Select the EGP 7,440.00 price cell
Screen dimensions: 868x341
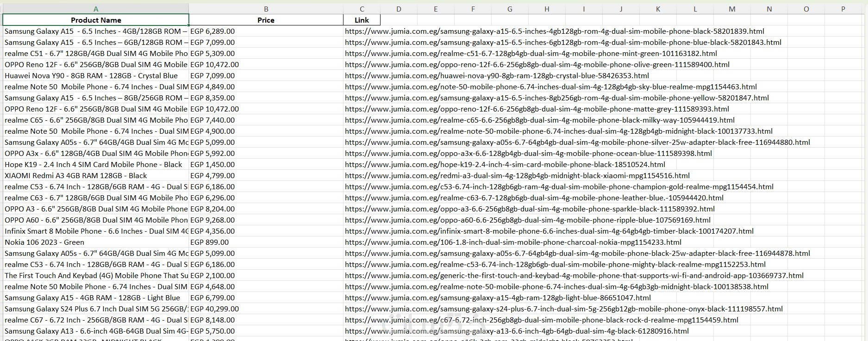266,120
